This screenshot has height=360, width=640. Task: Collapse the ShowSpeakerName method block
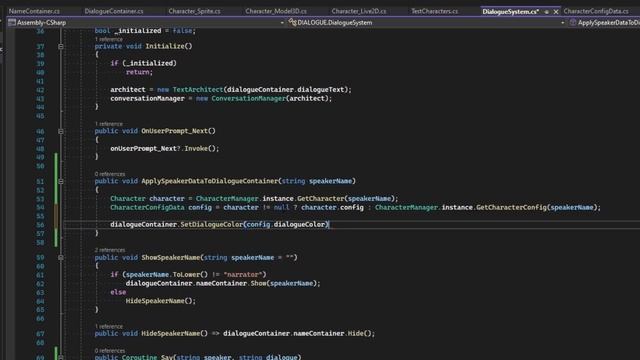tap(60, 258)
